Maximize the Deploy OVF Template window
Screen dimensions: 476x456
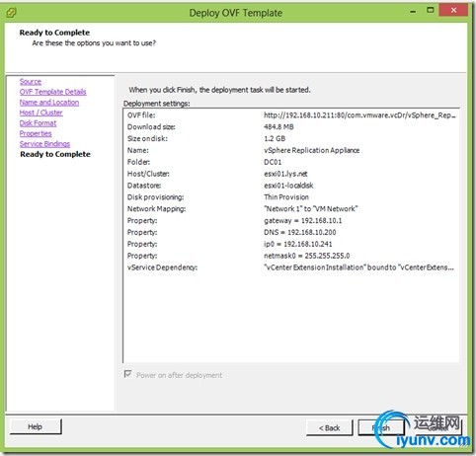tap(430, 10)
